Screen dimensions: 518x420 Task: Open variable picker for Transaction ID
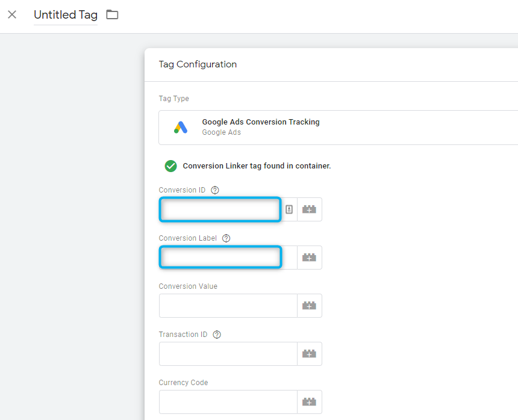(x=310, y=354)
